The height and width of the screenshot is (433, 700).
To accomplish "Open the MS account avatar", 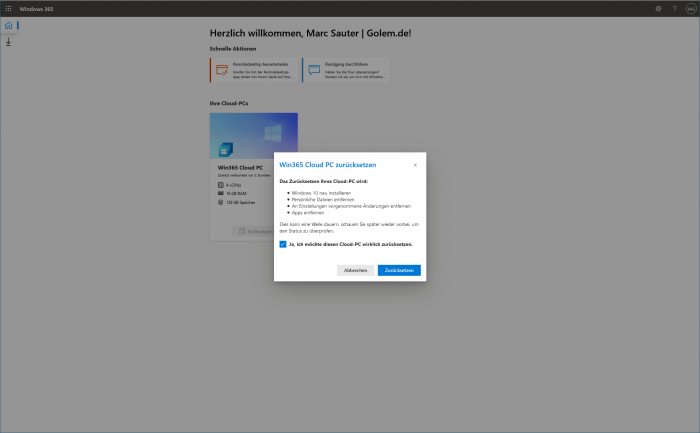I will [691, 8].
